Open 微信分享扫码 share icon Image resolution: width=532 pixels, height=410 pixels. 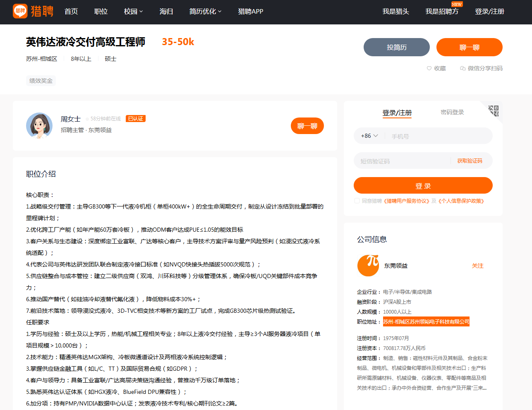point(463,68)
